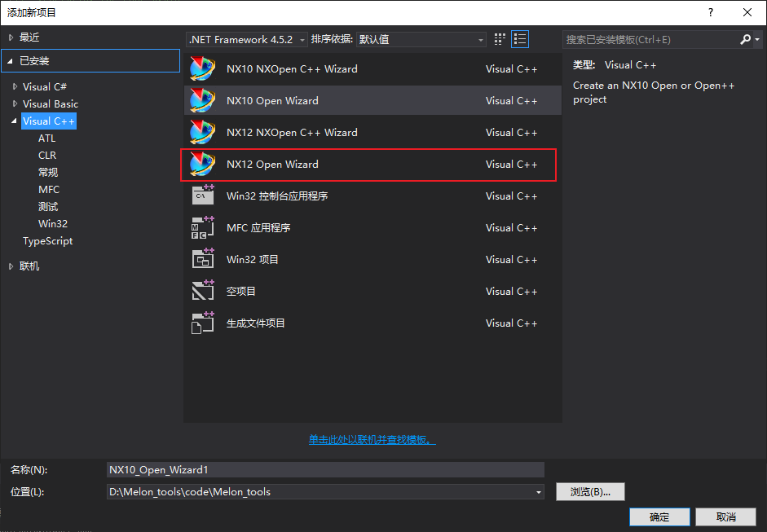Select the CLR category
Screen dimensions: 767x532
click(x=47, y=156)
